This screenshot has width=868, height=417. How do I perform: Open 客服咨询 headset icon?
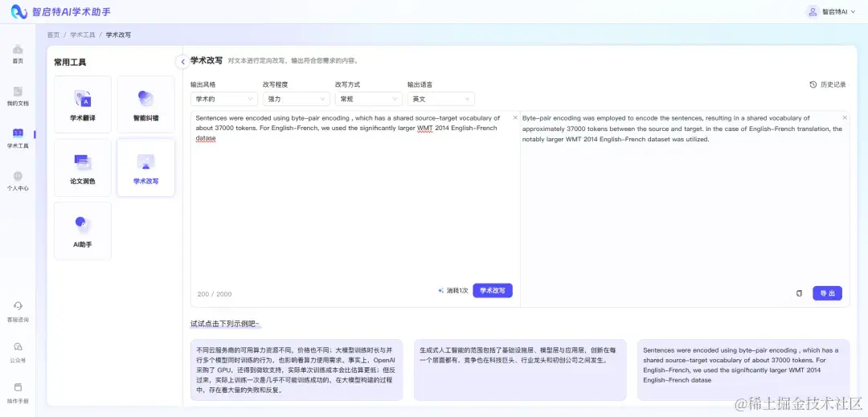point(18,306)
